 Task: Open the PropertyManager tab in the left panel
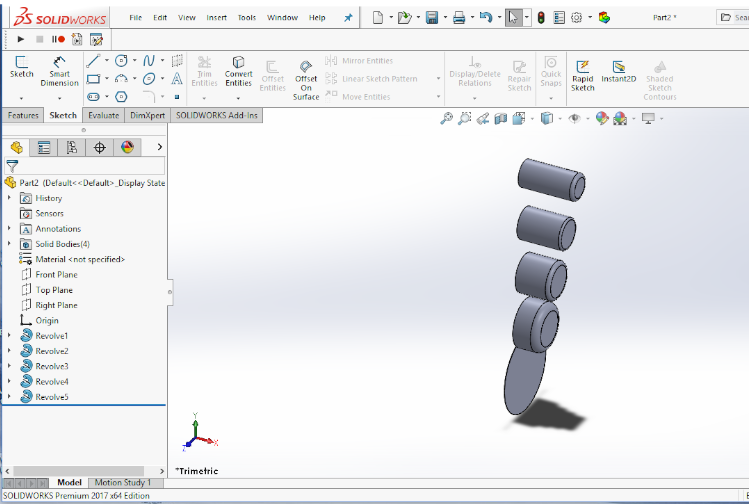coord(44,147)
